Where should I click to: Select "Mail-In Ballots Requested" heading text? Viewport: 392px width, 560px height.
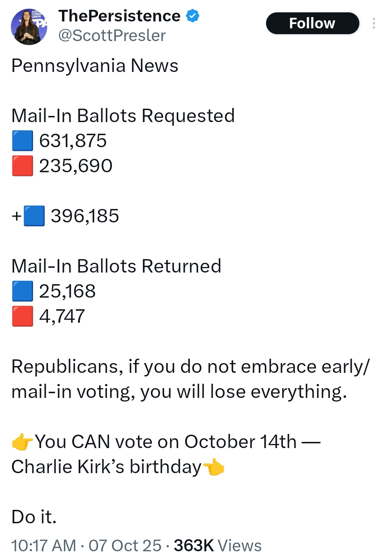pos(123,116)
